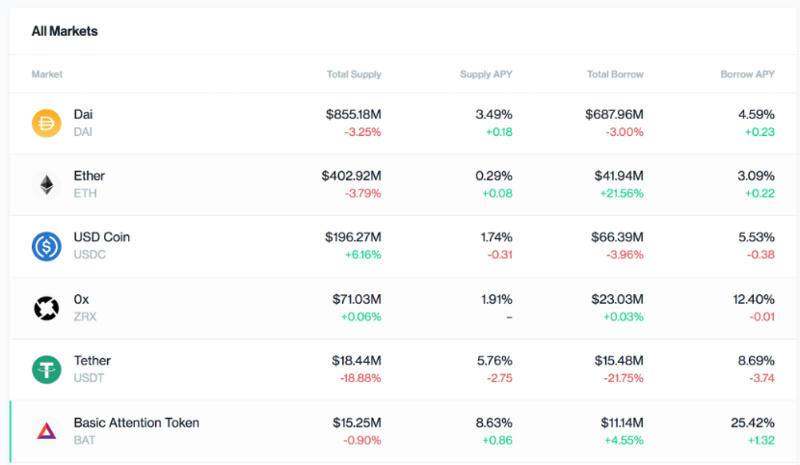This screenshot has height=465, width=800.
Task: Click Ether total borrow $41.94M
Action: 618,176
